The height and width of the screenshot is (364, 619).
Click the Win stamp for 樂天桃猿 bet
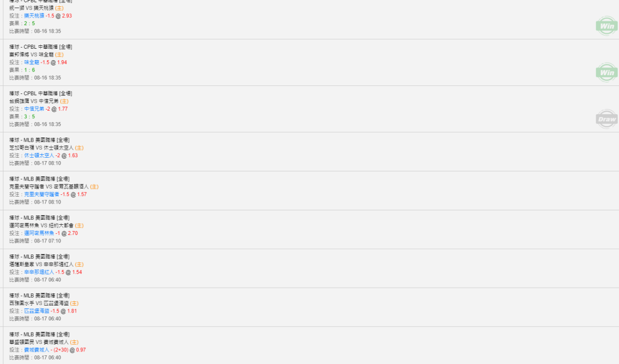click(607, 26)
